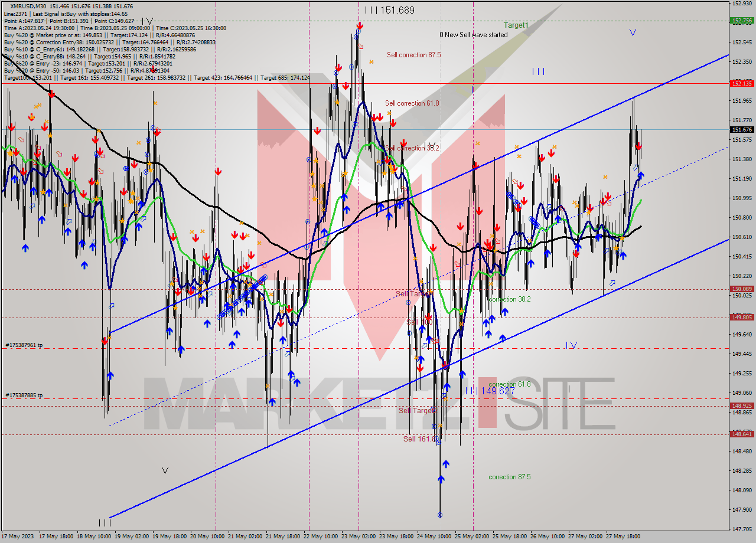Viewport: 756px width, 543px height.
Task: Click the '0 New Sell wave started' label
Action: (x=473, y=35)
